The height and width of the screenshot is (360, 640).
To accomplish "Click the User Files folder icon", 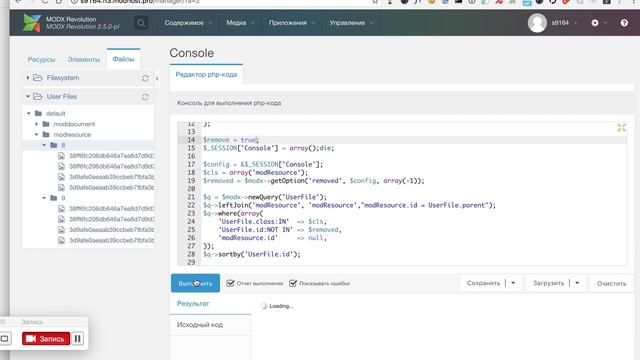I will [38, 96].
